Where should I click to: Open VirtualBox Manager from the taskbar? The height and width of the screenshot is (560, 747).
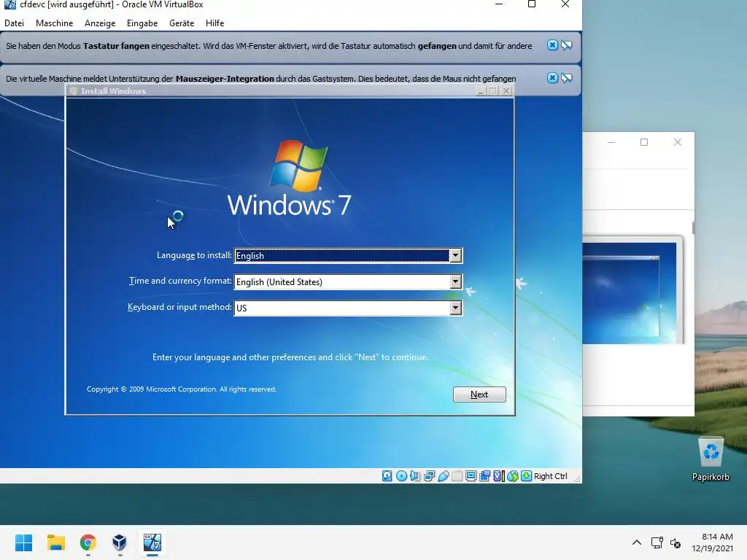pos(120,542)
